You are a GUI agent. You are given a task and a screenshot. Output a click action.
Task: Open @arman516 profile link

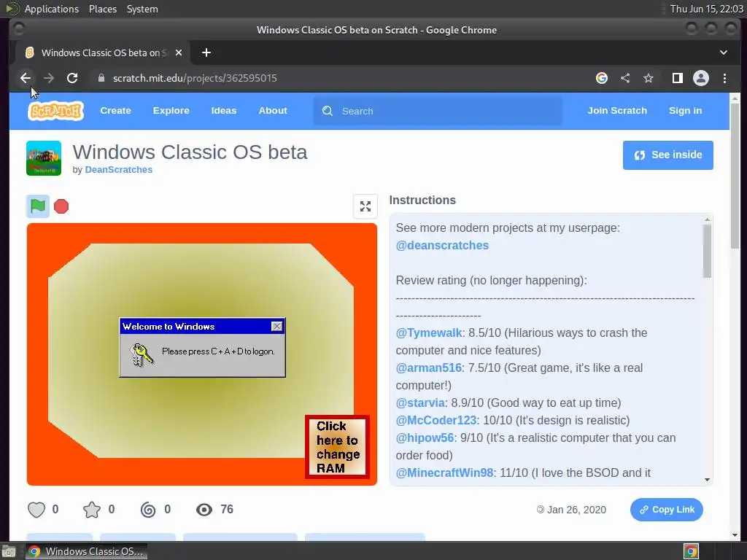point(428,367)
